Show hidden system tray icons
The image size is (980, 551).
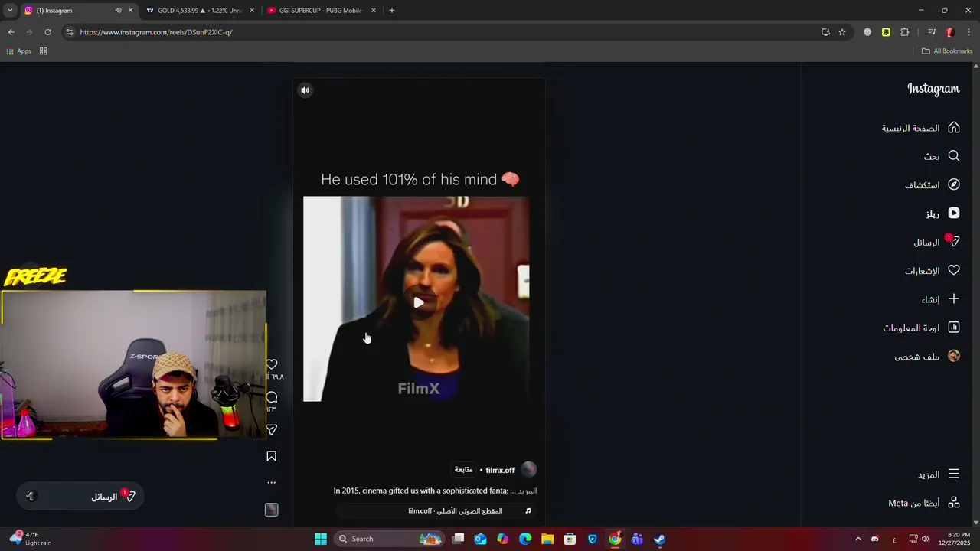(x=858, y=539)
